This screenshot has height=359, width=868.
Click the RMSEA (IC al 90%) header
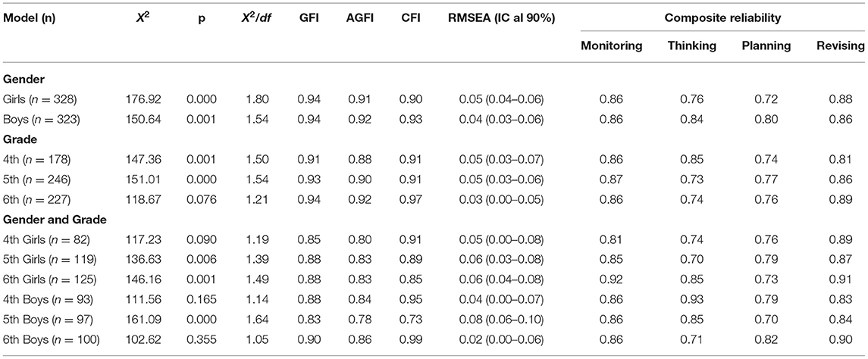click(x=501, y=19)
